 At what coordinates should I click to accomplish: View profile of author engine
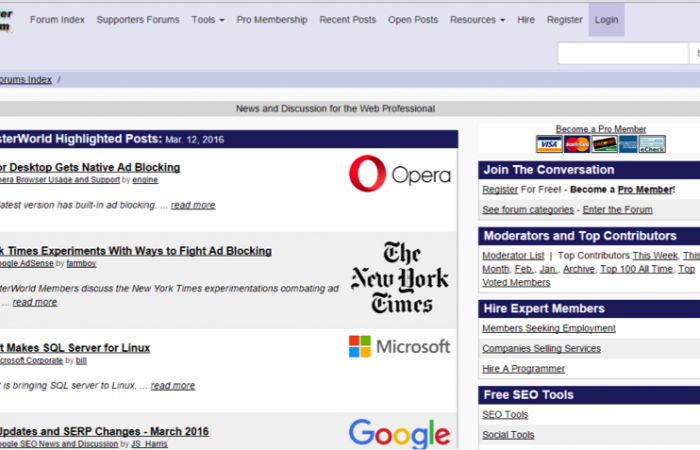145,179
